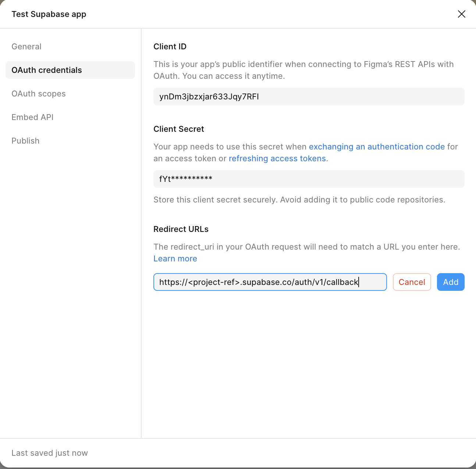Image resolution: width=476 pixels, height=469 pixels.
Task: Click the Last saved just now status text
Action: [50, 453]
